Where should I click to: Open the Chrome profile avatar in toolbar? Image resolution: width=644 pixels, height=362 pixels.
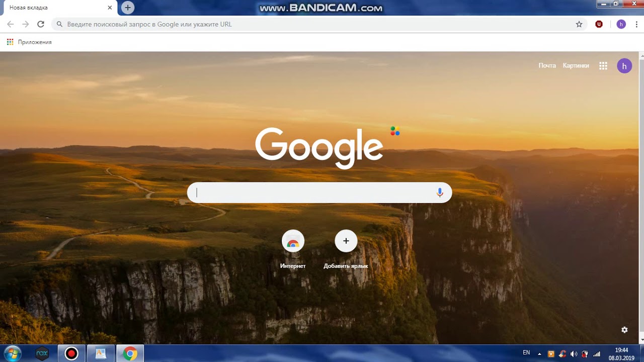(x=621, y=24)
